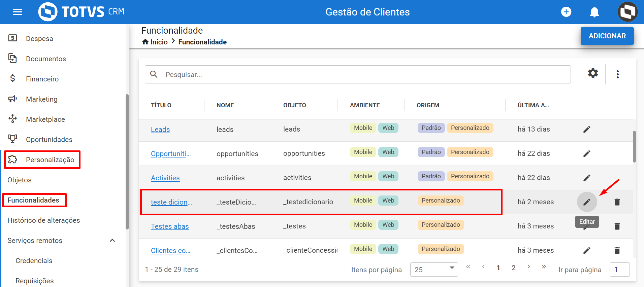Click the home icon in breadcrumb

tap(145, 42)
